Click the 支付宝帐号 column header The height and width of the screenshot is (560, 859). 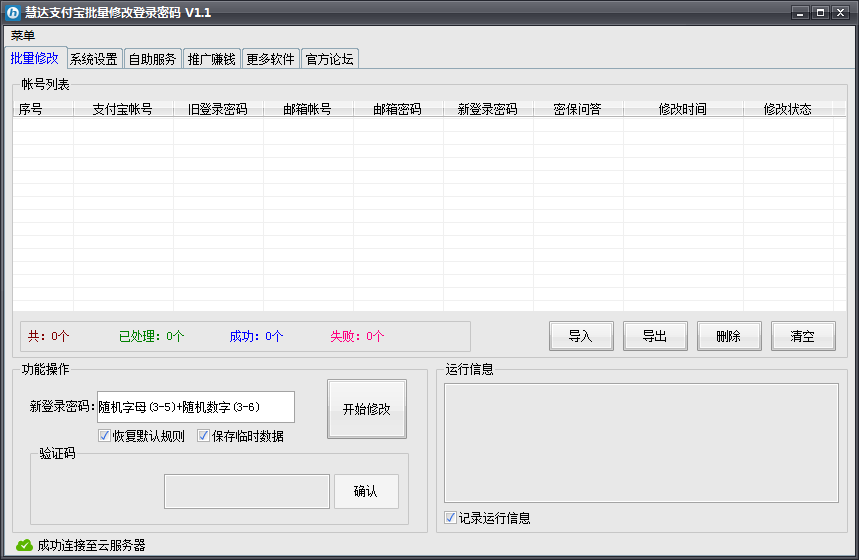pyautogui.click(x=122, y=109)
